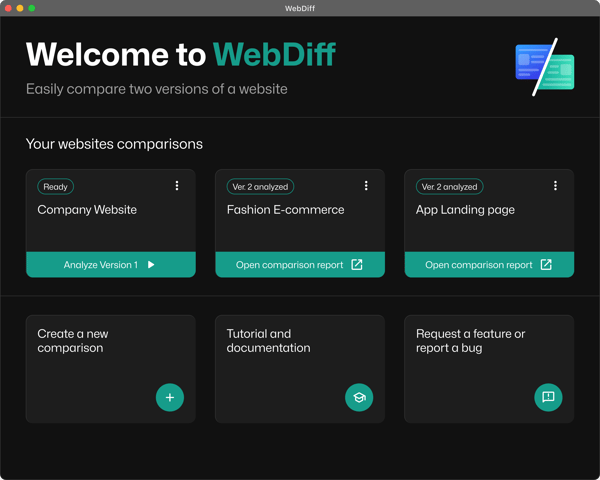Click the Easily compare two versions subtitle

157,89
